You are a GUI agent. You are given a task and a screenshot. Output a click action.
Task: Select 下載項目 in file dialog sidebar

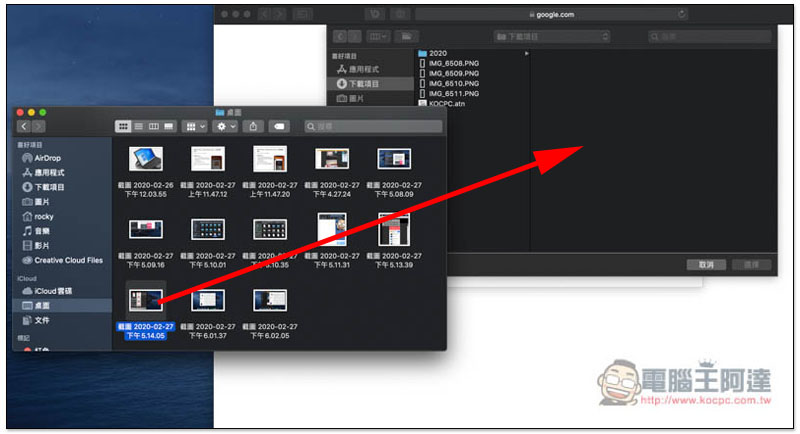pos(370,84)
